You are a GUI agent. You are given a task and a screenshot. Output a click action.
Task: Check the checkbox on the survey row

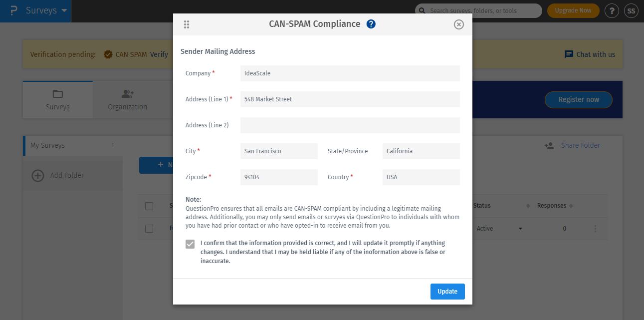[149, 228]
